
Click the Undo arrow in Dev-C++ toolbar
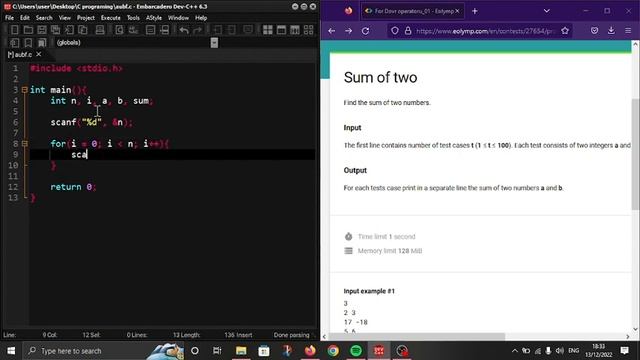point(184,30)
